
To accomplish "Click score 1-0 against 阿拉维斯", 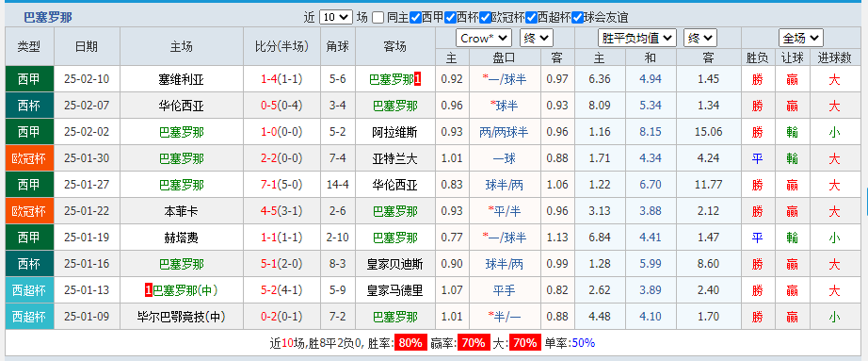I will point(269,132).
